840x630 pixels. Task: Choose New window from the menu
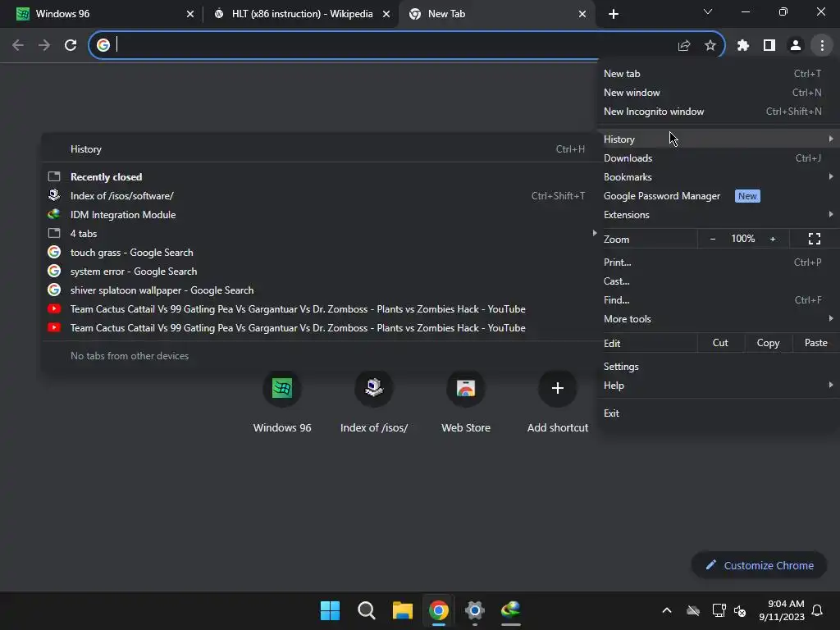click(718, 93)
